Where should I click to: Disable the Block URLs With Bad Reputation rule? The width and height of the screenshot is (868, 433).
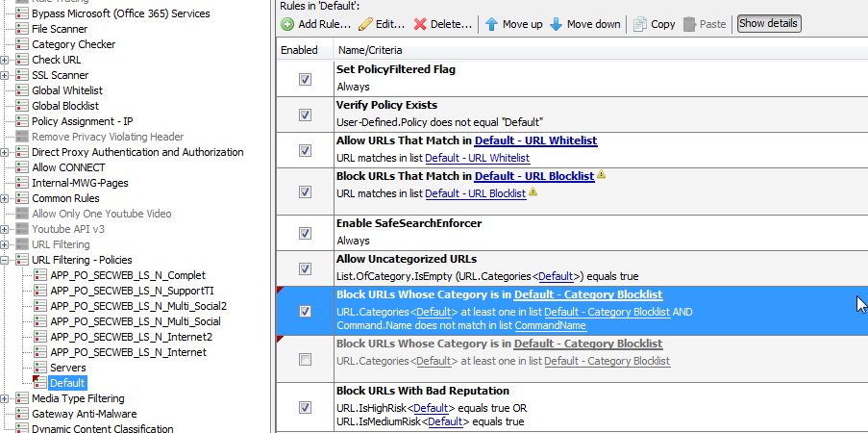(305, 407)
